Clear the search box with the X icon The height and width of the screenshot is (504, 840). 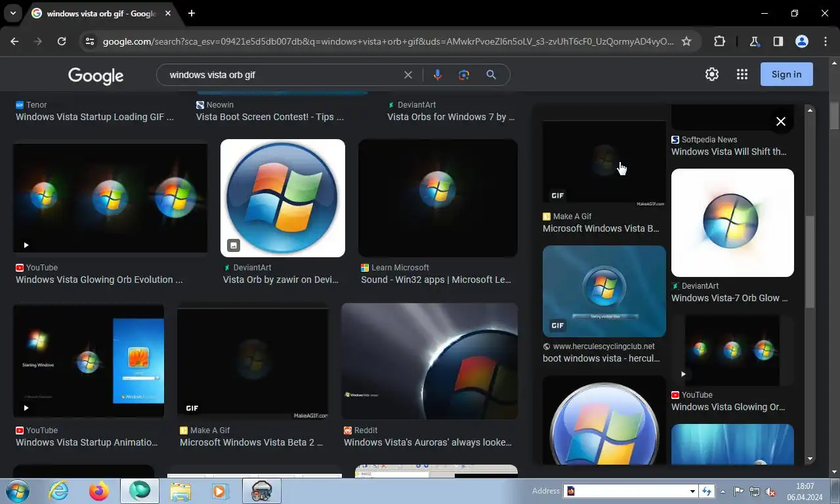(408, 75)
